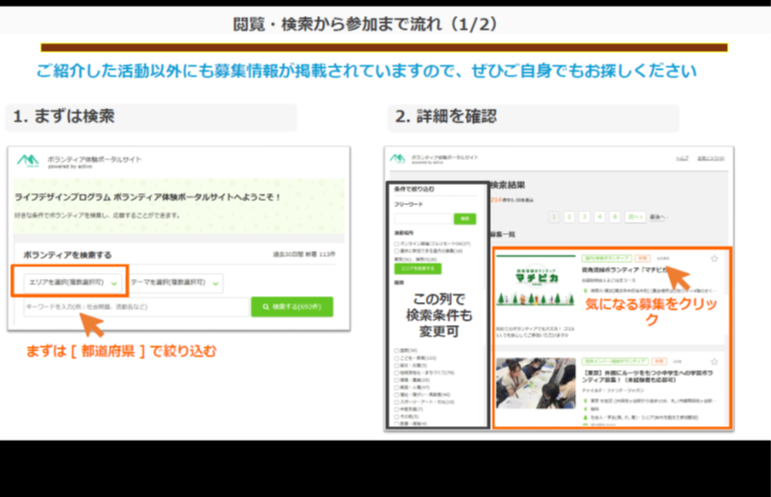The height and width of the screenshot is (497, 771).
Task: Click the green category tag on the マチピカ listing
Action: pos(606,259)
